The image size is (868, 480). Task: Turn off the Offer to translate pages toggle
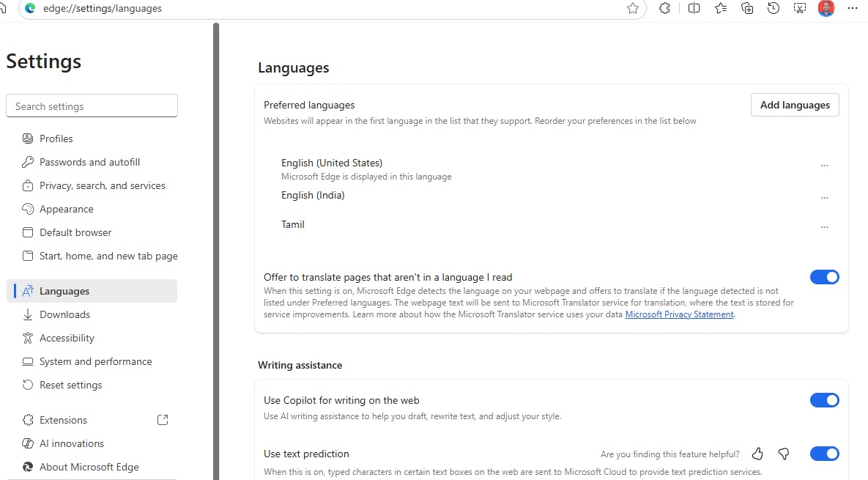click(x=824, y=277)
